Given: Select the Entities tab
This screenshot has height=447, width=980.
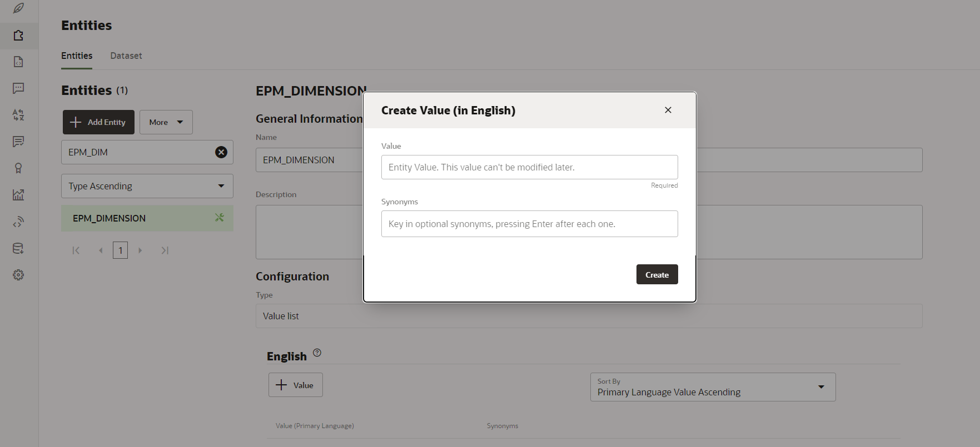Looking at the screenshot, I should (77, 56).
